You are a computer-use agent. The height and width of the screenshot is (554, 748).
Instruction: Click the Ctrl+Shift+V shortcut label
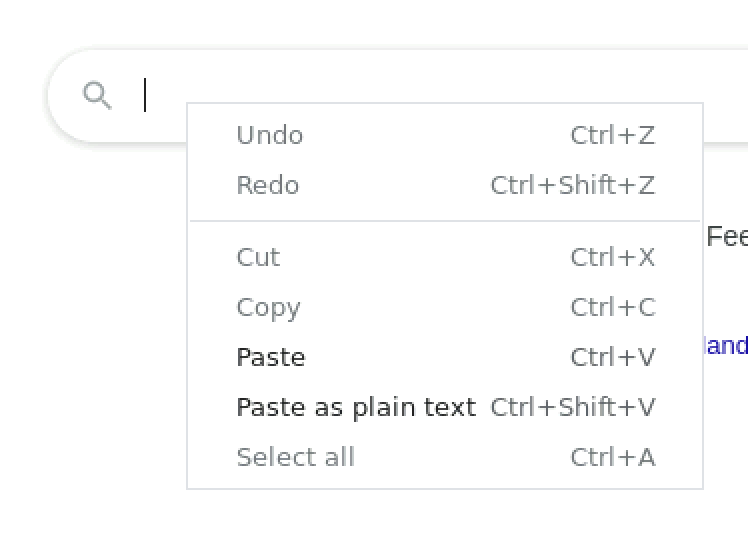[x=572, y=407]
